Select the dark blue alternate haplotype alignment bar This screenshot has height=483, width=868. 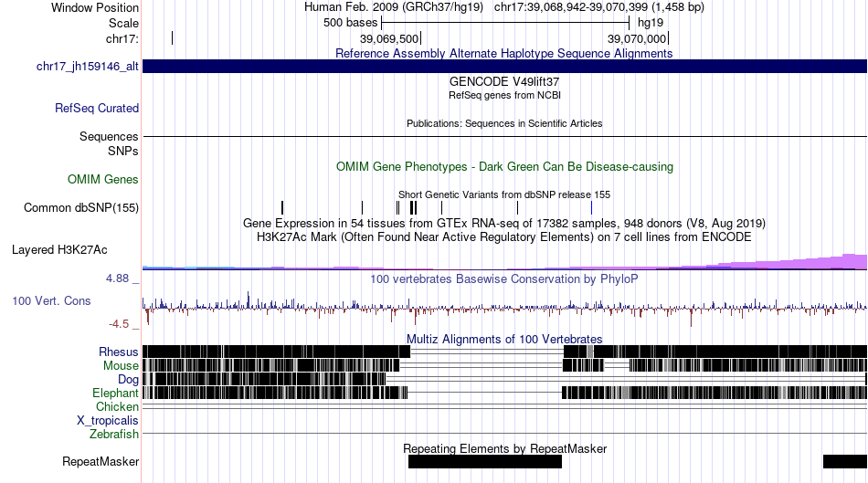pyautogui.click(x=504, y=67)
